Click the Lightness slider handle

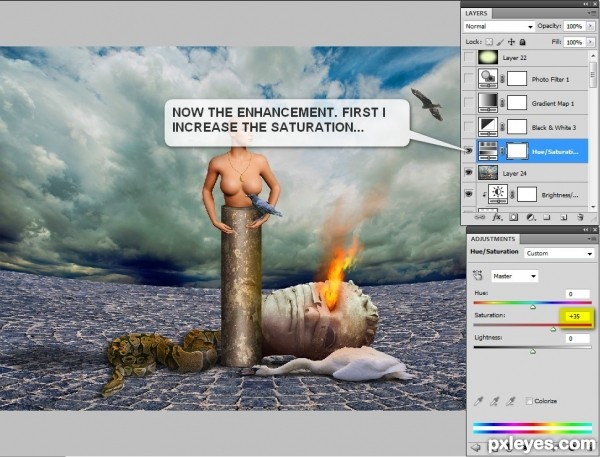[533, 351]
